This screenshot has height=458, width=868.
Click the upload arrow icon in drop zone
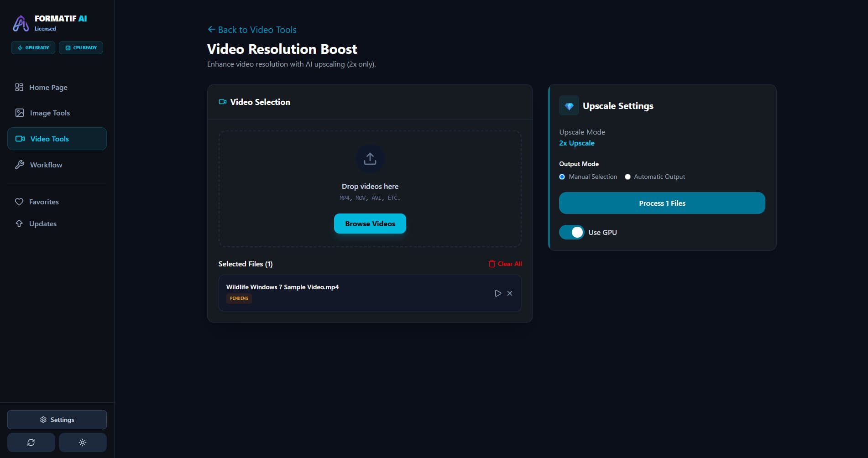370,159
